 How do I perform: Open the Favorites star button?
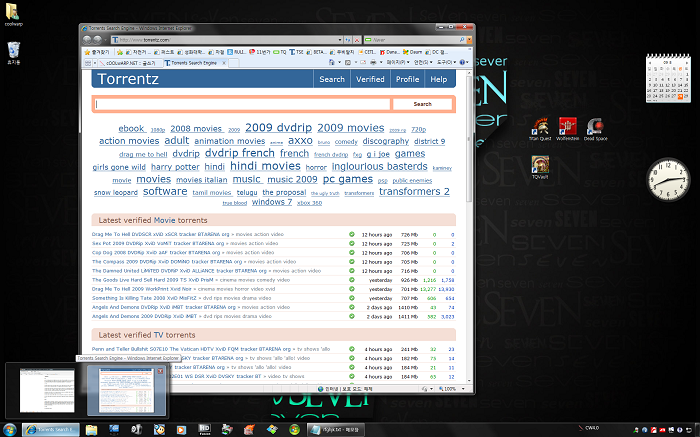(x=96, y=52)
